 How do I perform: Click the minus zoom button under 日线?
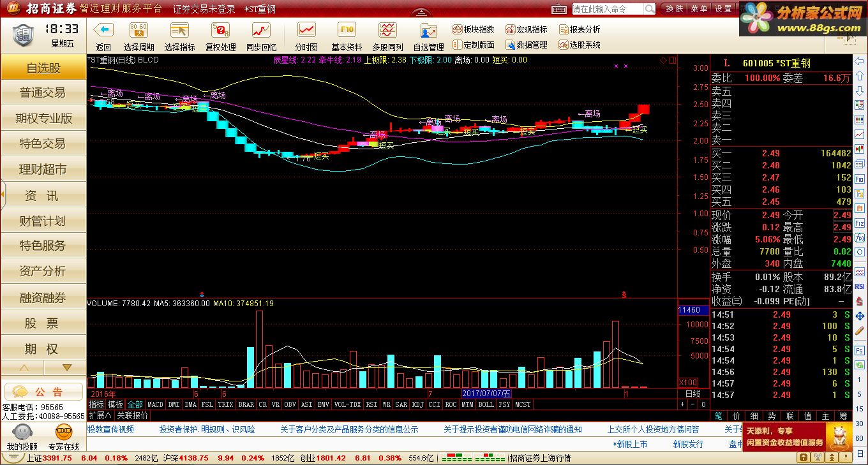[x=692, y=404]
